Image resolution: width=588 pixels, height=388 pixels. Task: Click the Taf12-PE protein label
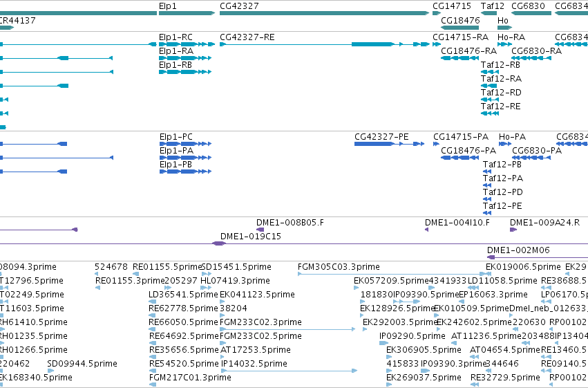(502, 206)
